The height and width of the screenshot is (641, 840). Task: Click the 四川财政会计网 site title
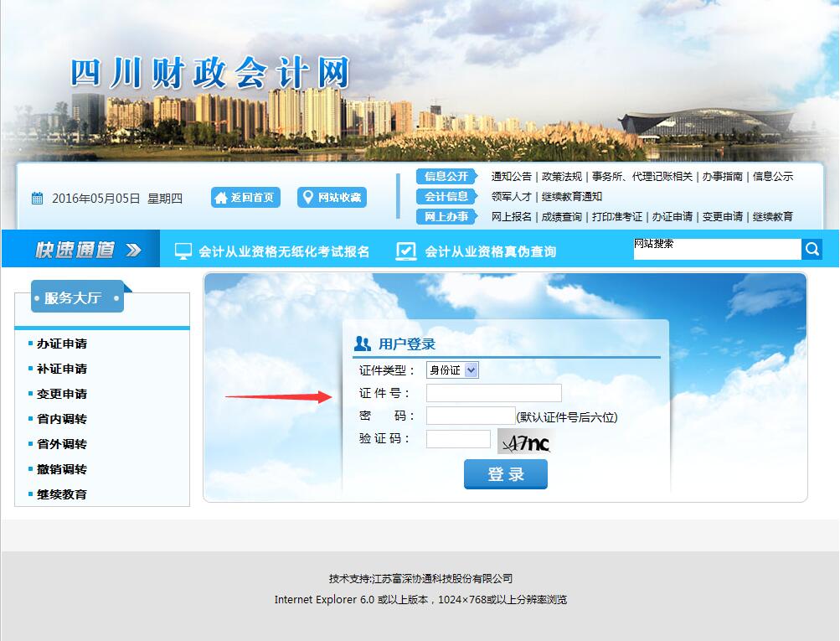tap(210, 73)
